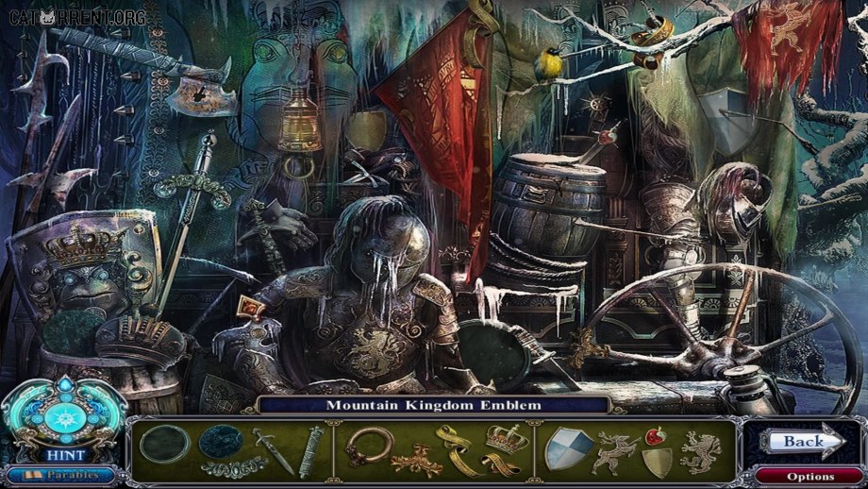This screenshot has width=868, height=489.
Task: Select the silver scabbard in the inventory bar
Action: pos(311,452)
